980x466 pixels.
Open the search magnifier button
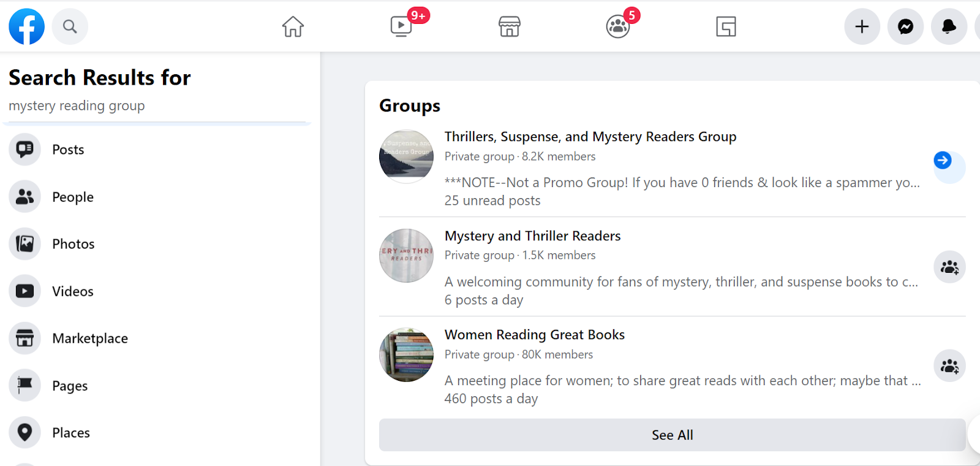tap(70, 26)
